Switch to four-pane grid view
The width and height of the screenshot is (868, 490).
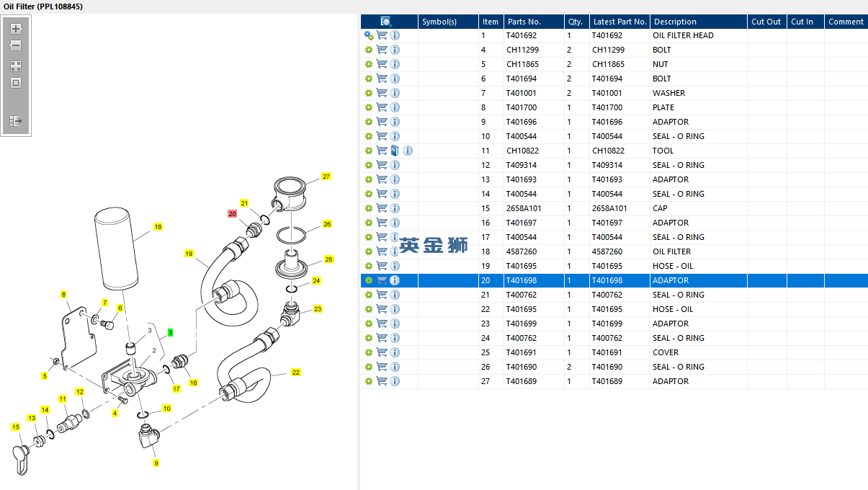click(16, 66)
